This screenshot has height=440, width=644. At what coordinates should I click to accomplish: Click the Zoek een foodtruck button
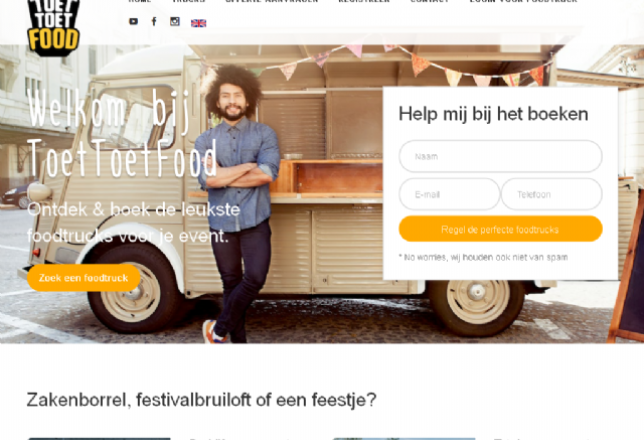[84, 278]
